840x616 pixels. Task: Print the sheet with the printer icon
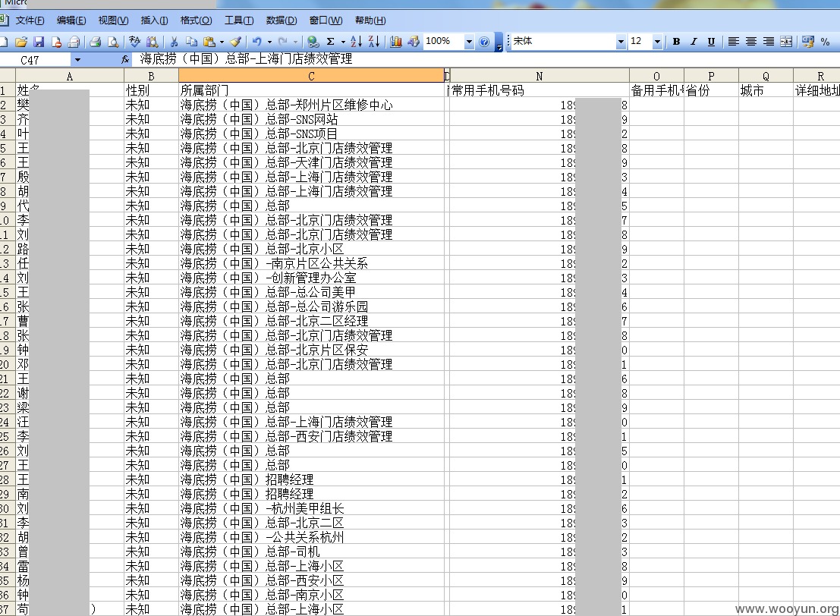pos(96,41)
